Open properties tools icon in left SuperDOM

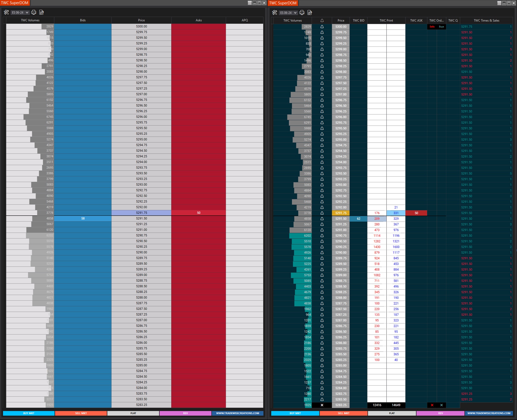(x=6, y=12)
